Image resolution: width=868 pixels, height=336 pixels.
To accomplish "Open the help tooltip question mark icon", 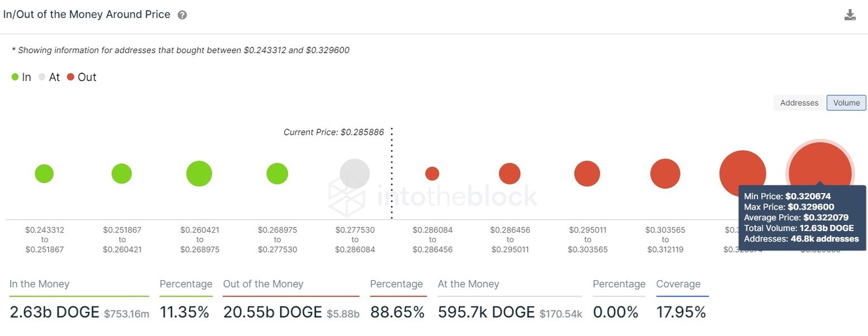I will click(181, 15).
